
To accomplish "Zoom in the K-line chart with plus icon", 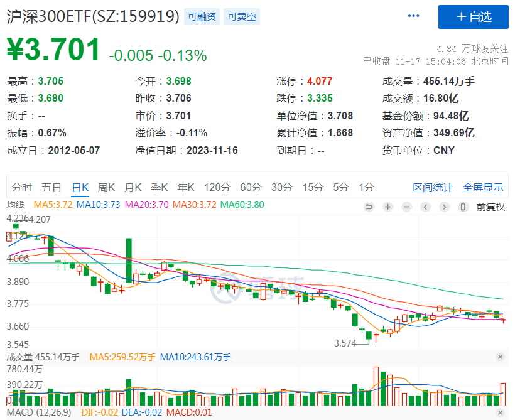I will 387,207.
